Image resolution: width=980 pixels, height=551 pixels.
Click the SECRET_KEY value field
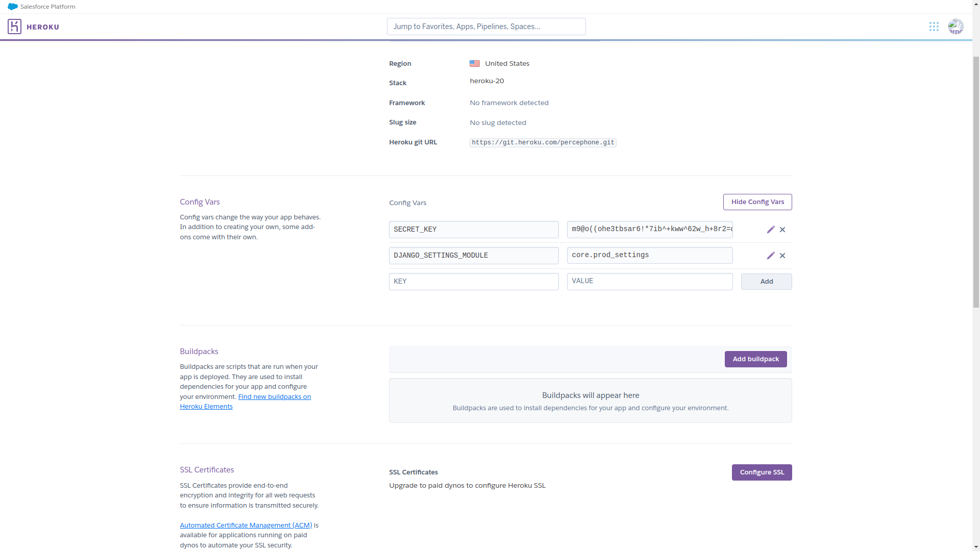tap(649, 230)
